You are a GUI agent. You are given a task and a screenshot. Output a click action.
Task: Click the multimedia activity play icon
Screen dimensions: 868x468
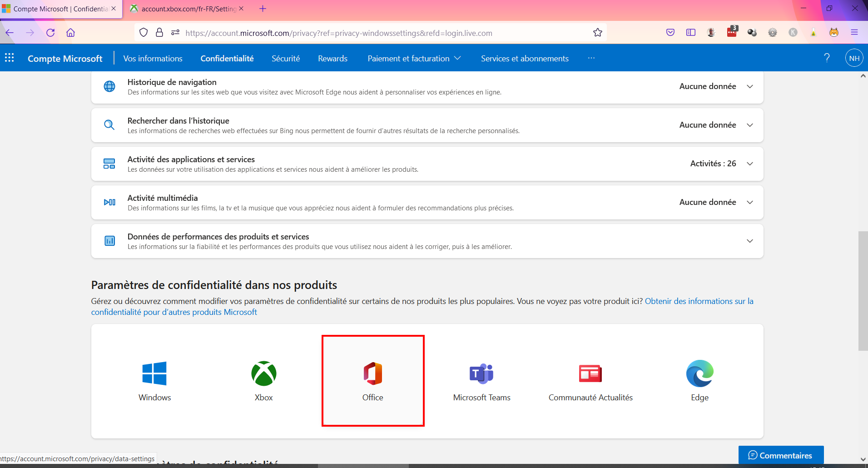[109, 202]
